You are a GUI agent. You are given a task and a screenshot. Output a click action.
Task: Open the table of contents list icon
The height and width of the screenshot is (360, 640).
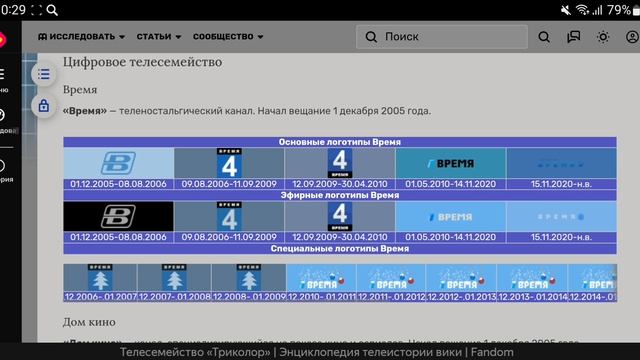pos(44,74)
